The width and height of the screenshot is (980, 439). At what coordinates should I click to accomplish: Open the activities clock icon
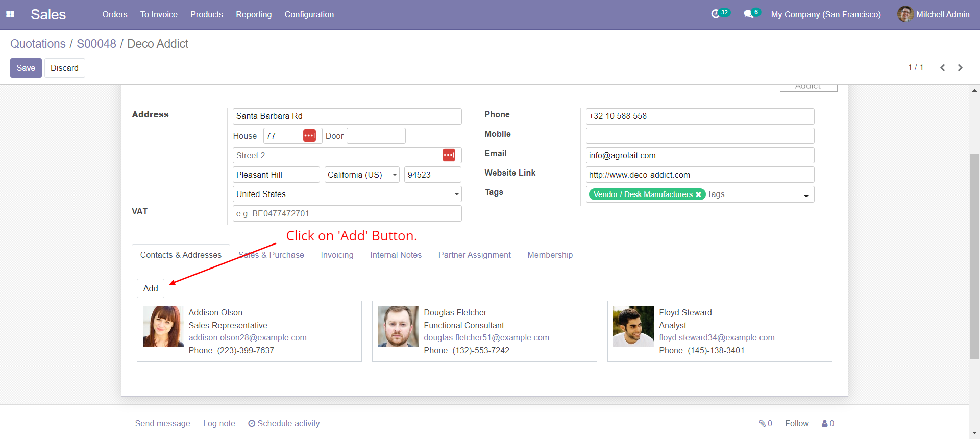coord(716,14)
